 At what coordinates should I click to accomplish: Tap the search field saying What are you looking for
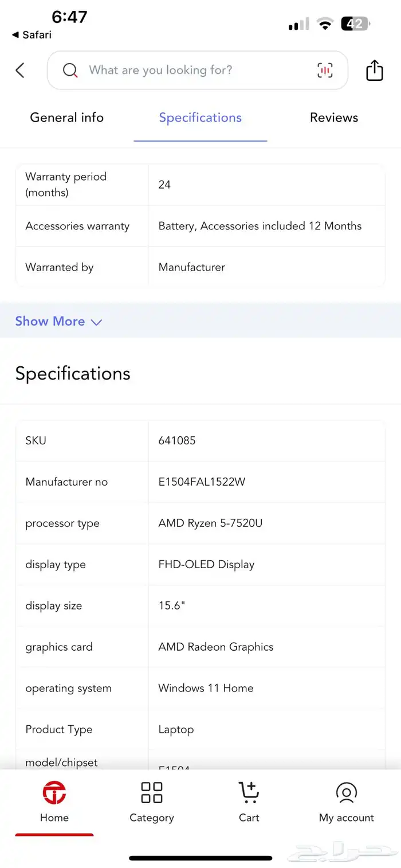(x=172, y=70)
